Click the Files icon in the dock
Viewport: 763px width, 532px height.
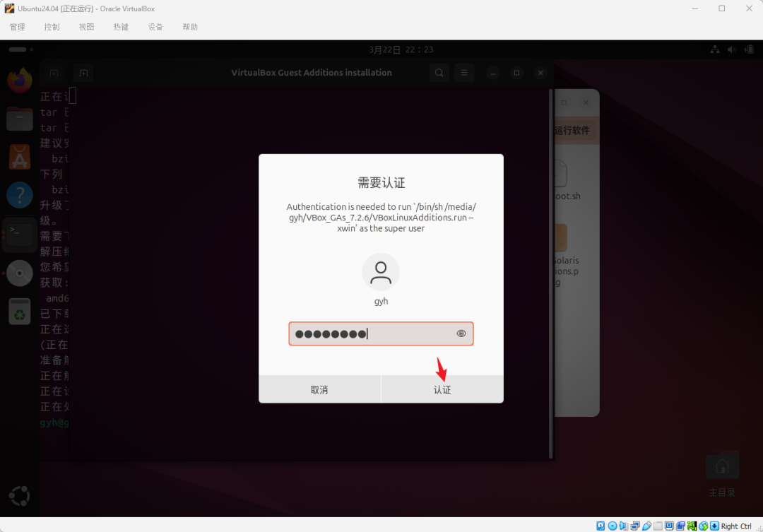point(19,119)
